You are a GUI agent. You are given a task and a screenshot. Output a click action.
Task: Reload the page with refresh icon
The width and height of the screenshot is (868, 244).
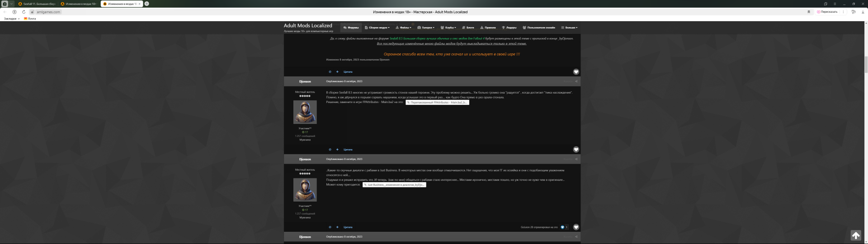click(x=24, y=12)
